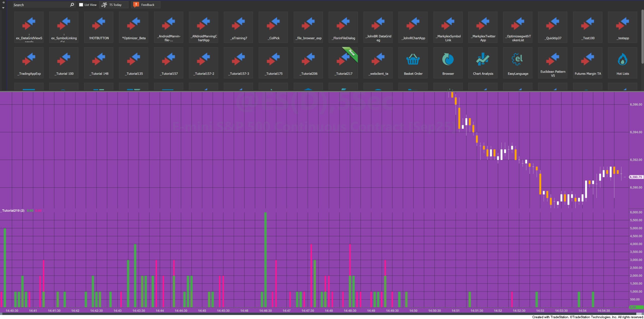Viewport: 644px width, 319px height.
Task: Open the _MarkplexTwitterApp icon
Action: tap(483, 27)
